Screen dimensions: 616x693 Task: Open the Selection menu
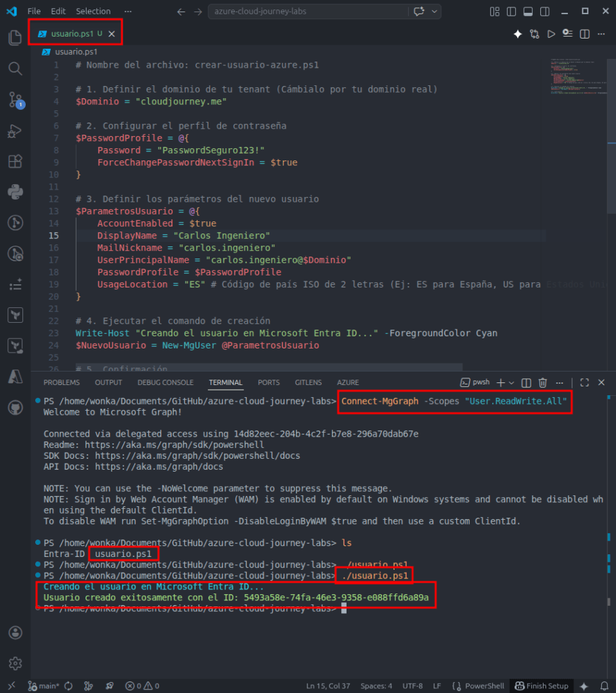pos(93,12)
